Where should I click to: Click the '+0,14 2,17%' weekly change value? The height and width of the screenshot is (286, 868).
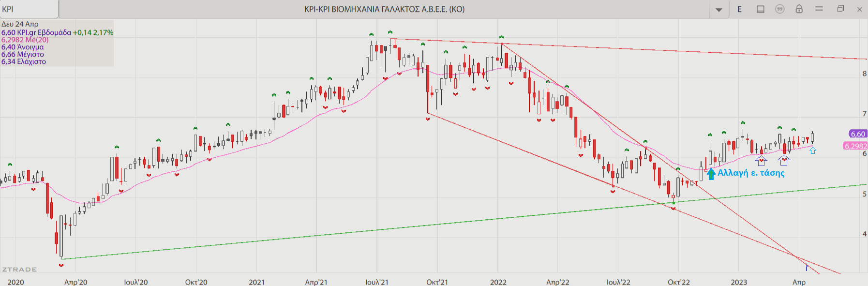[93, 32]
